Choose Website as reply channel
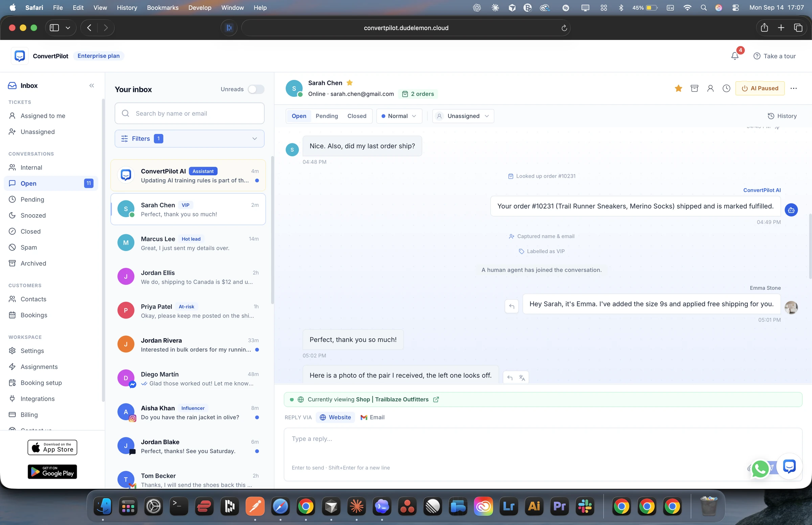The width and height of the screenshot is (812, 525). pos(335,417)
